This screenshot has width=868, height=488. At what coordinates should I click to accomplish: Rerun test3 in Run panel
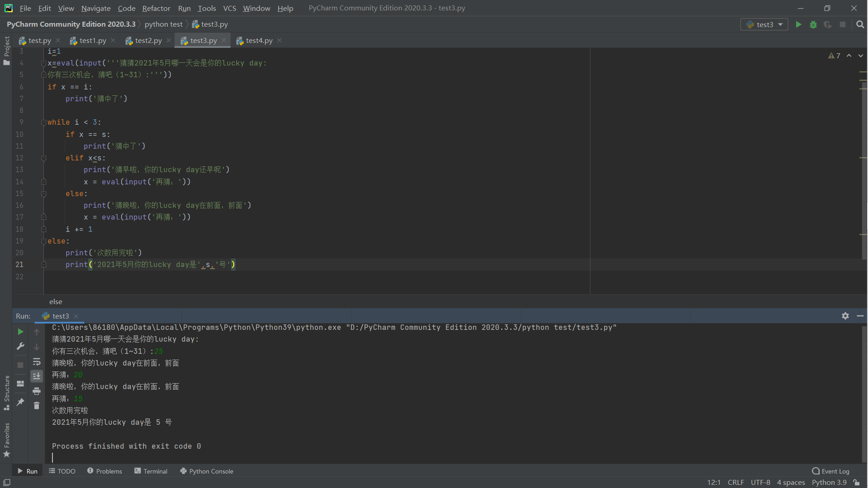[20, 332]
